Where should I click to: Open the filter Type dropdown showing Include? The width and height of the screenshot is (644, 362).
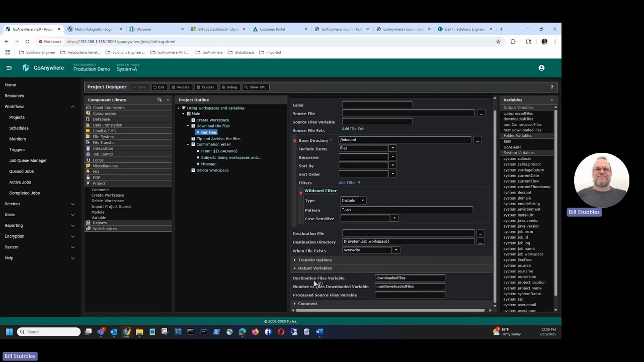click(x=362, y=201)
